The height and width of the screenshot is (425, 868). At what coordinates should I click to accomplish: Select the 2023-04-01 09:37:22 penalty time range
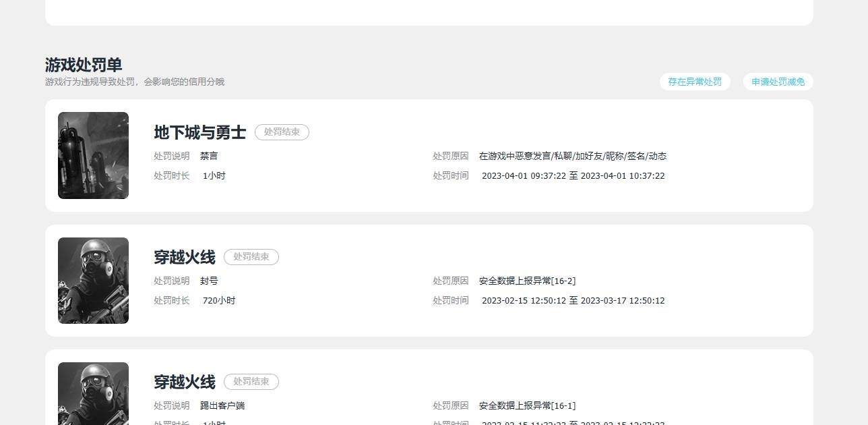click(x=573, y=175)
